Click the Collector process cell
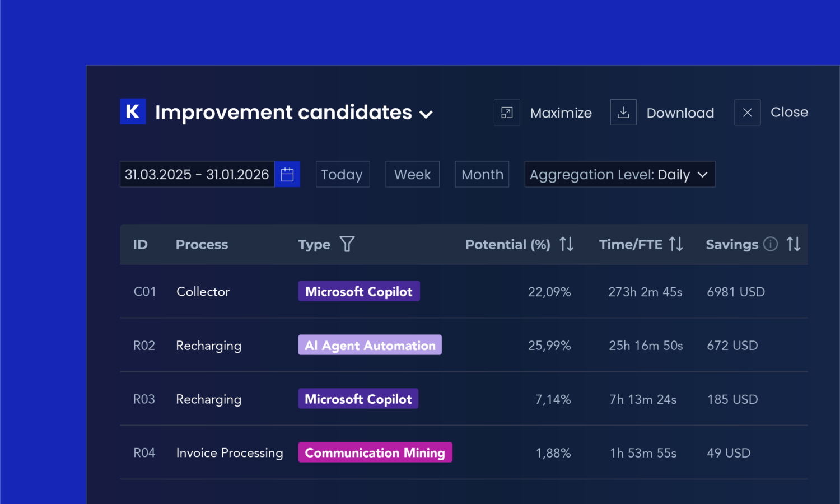The height and width of the screenshot is (504, 840). (x=203, y=292)
